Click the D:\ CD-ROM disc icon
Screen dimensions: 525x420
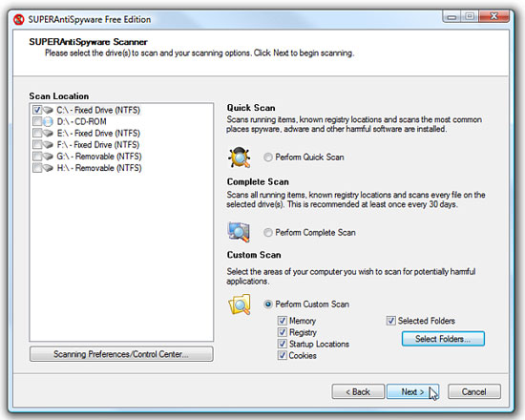pyautogui.click(x=49, y=121)
